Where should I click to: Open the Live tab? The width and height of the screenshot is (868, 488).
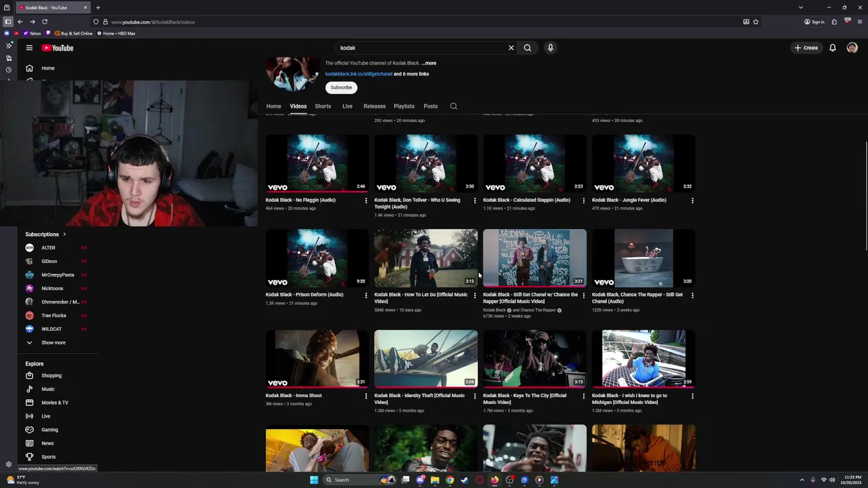[347, 106]
